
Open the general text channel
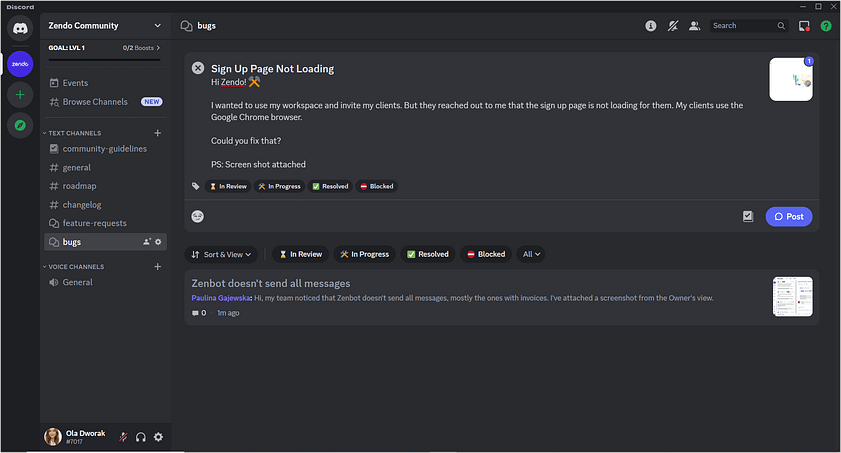[105, 168]
